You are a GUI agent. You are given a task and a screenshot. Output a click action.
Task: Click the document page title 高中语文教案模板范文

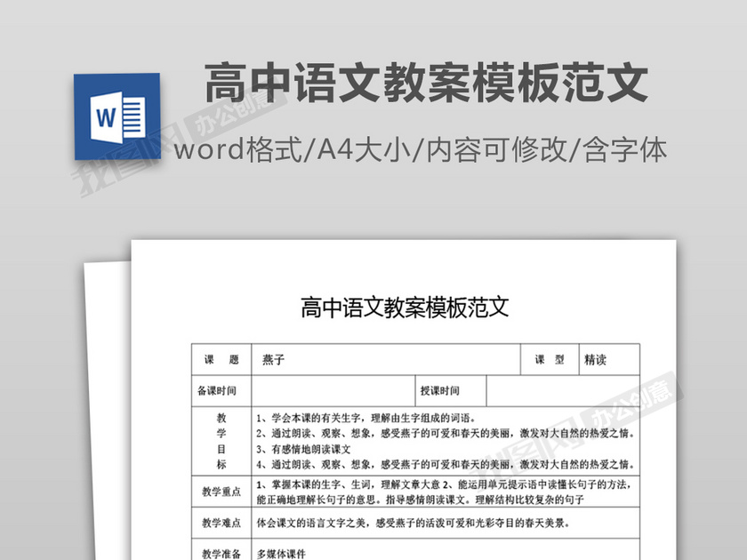405,308
